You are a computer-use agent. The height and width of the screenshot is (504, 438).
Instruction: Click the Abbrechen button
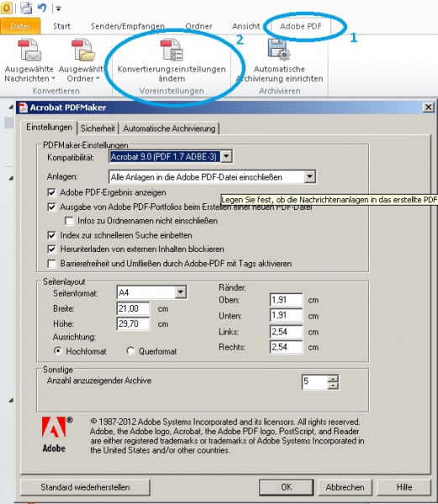tap(345, 487)
